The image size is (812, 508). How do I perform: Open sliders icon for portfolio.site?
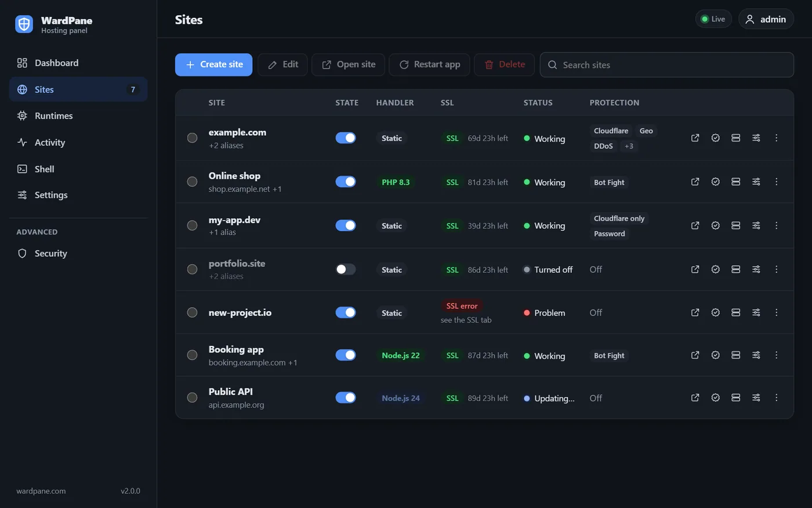point(756,269)
